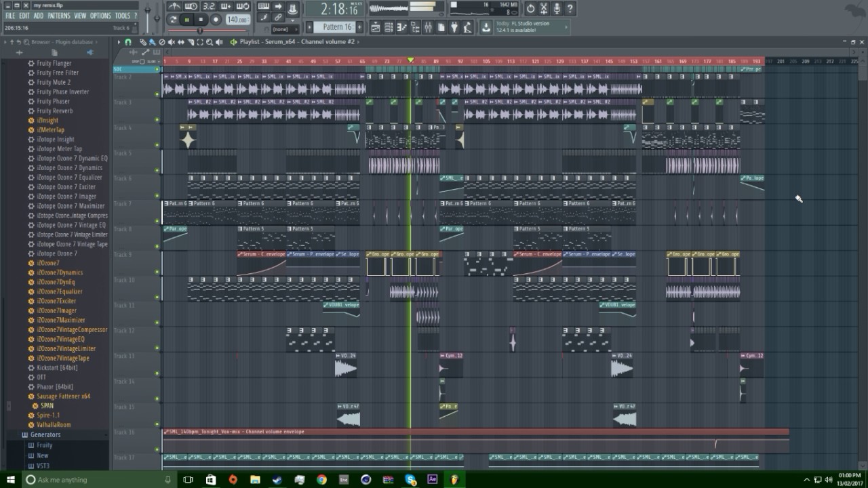
Task: Open the FILE menu
Action: 10,16
